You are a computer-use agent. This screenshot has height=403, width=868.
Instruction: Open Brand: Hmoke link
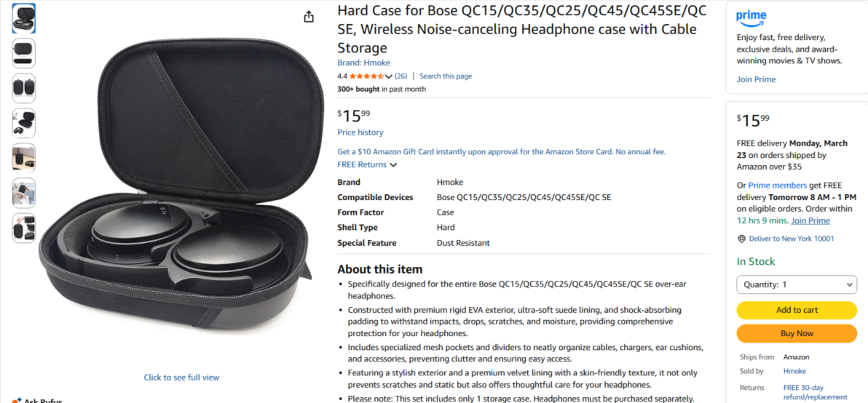363,63
